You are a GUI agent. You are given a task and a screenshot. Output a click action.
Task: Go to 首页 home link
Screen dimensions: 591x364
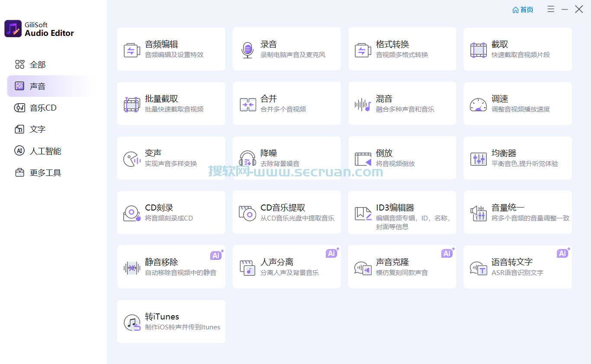[x=523, y=10]
